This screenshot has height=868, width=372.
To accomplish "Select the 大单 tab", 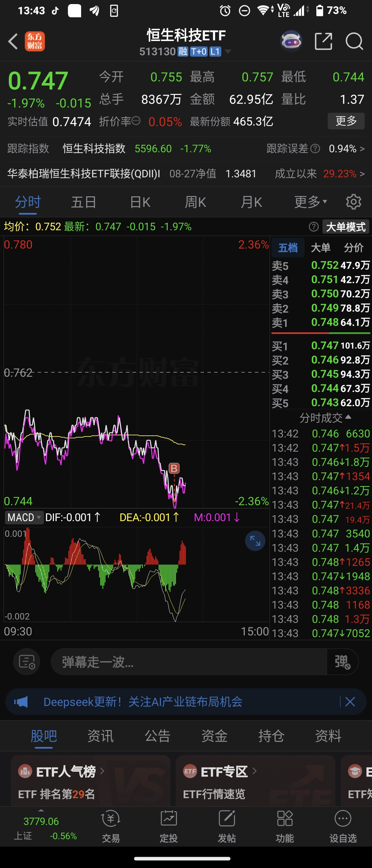I will (x=320, y=248).
